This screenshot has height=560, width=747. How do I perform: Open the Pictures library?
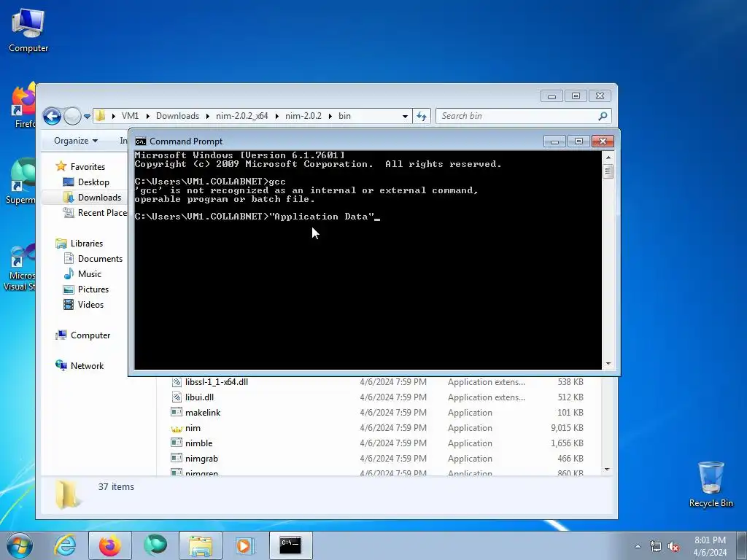point(93,289)
